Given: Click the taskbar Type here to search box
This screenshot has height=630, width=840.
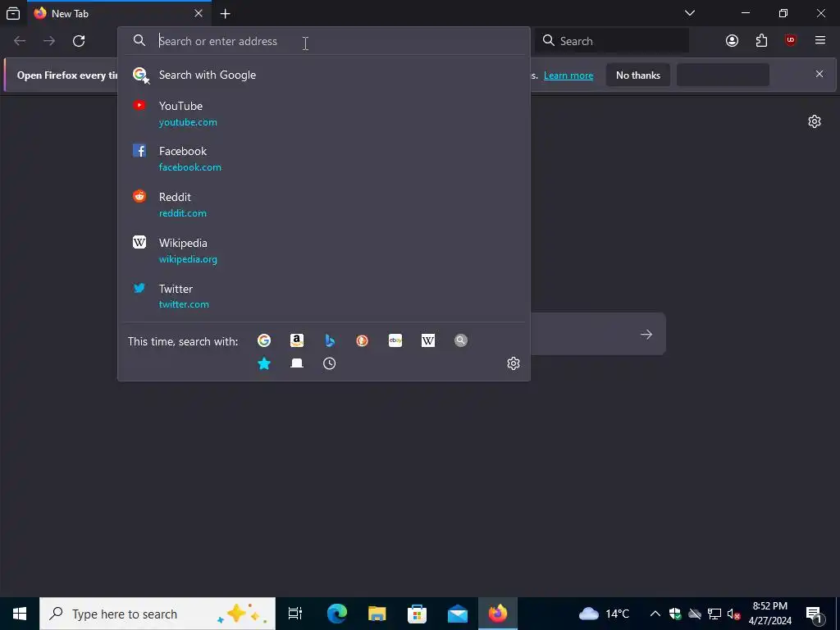Looking at the screenshot, I should 157,614.
